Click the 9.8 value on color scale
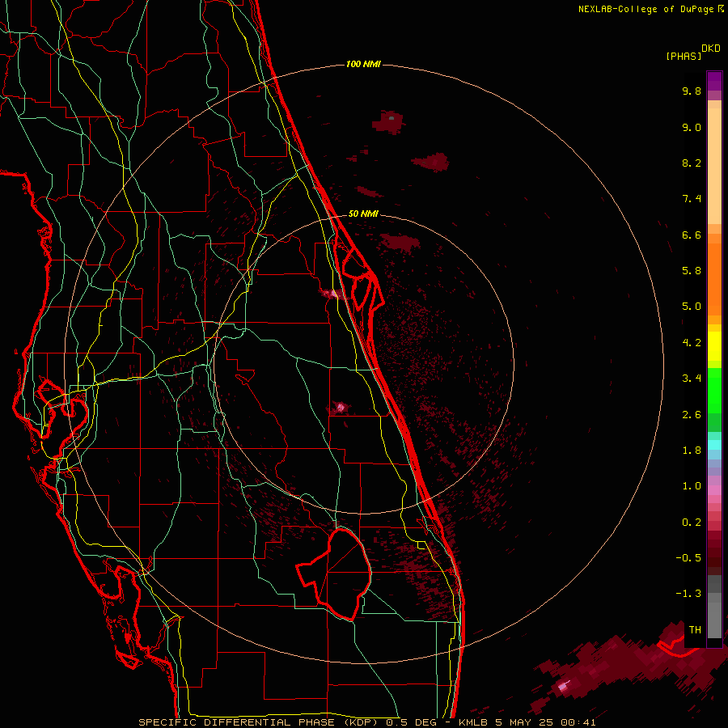 point(692,91)
